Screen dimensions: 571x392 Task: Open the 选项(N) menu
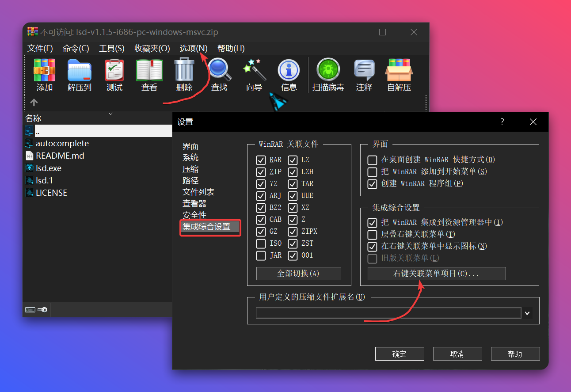(x=194, y=48)
